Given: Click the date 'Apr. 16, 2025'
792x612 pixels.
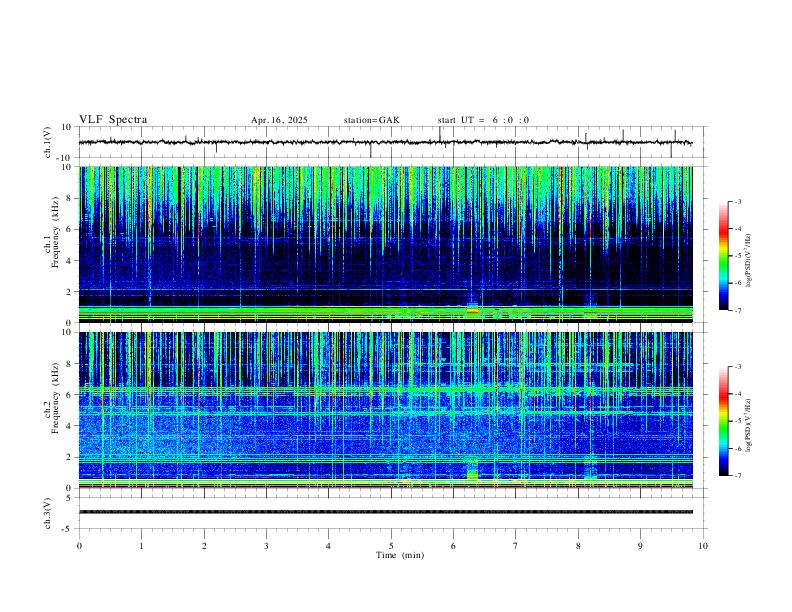Looking at the screenshot, I should tap(279, 120).
